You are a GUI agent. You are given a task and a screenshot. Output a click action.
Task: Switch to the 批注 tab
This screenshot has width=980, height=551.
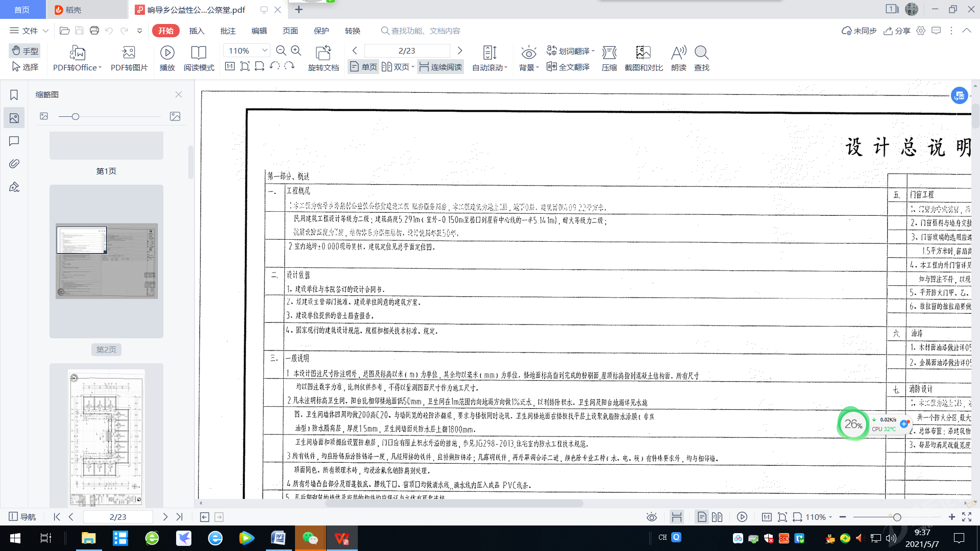pyautogui.click(x=228, y=31)
